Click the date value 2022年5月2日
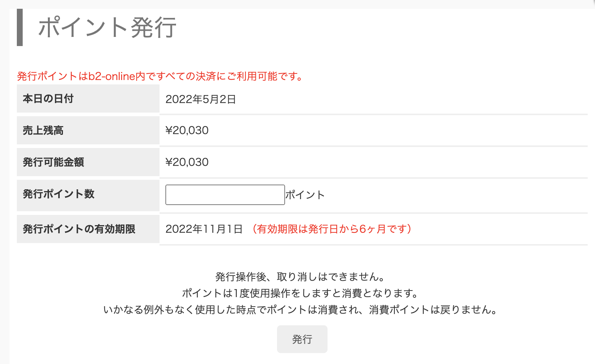 [x=201, y=99]
